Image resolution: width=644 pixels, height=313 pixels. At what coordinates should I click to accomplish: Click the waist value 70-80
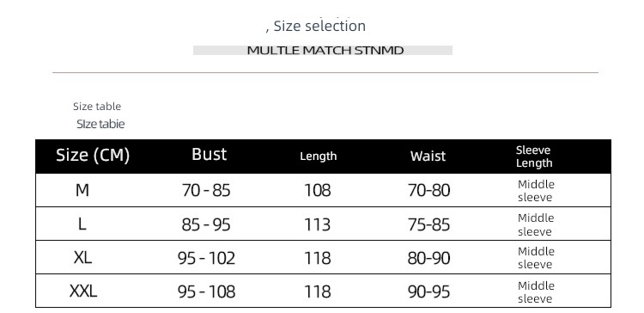(x=428, y=190)
